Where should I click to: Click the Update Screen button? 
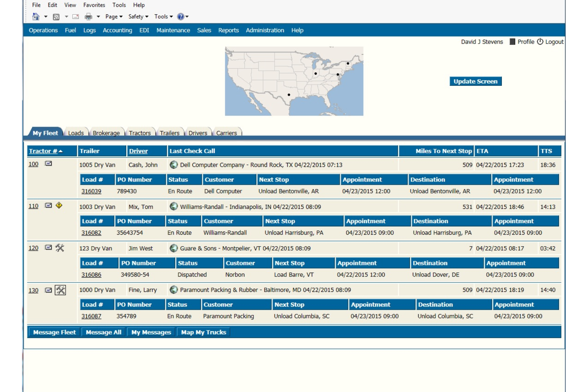tap(476, 81)
